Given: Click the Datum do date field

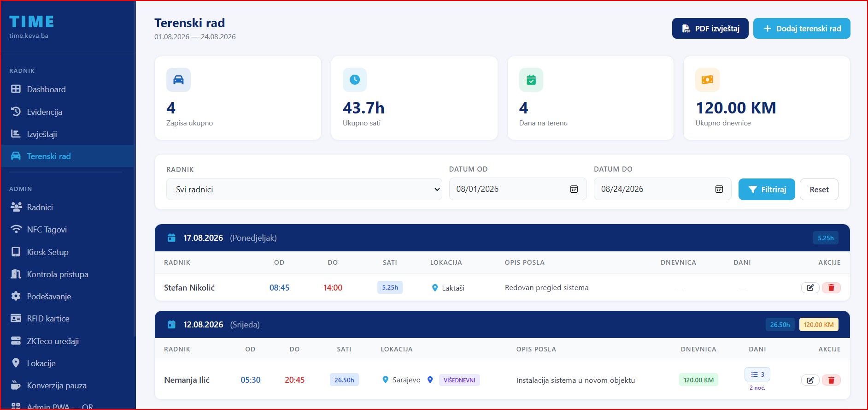Looking at the screenshot, I should [x=663, y=189].
